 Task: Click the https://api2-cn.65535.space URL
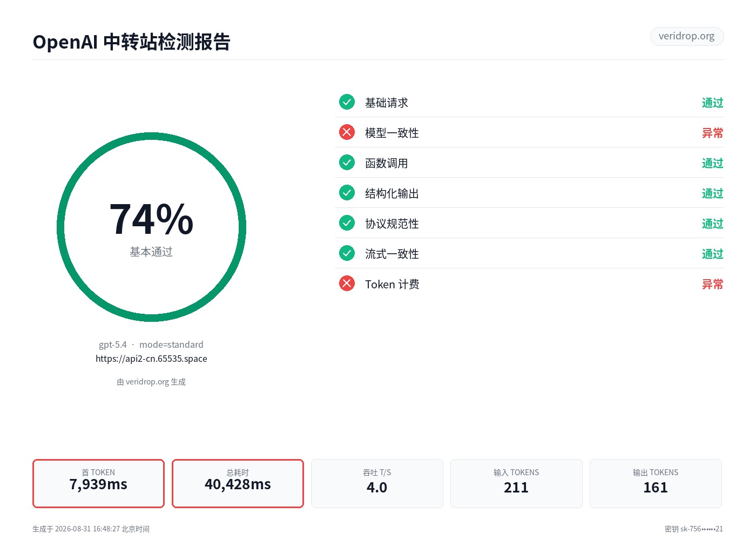tap(151, 359)
